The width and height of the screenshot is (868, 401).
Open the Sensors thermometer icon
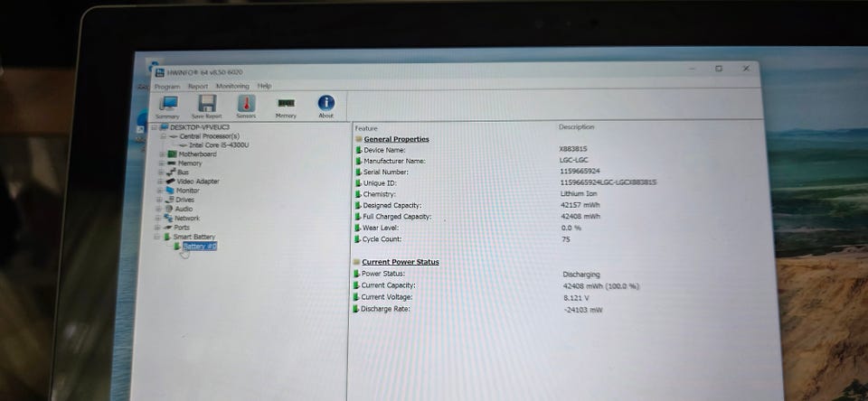click(246, 107)
